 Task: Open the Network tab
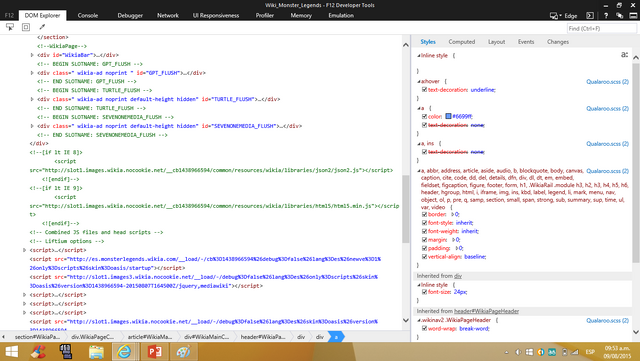click(x=168, y=16)
